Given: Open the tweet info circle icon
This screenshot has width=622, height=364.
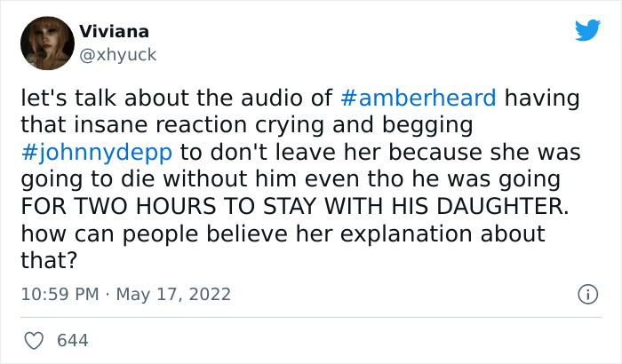Looking at the screenshot, I should 587,295.
